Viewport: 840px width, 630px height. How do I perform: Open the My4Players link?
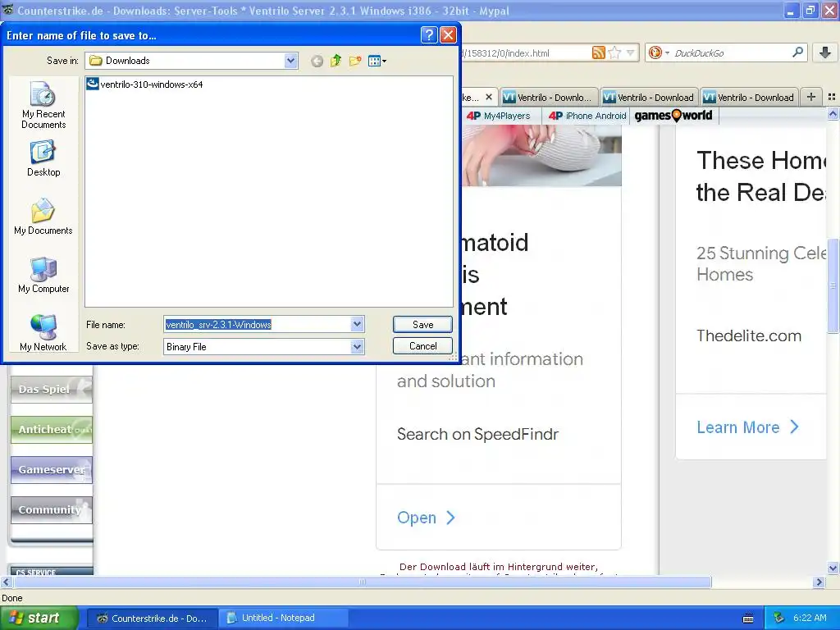(x=498, y=116)
